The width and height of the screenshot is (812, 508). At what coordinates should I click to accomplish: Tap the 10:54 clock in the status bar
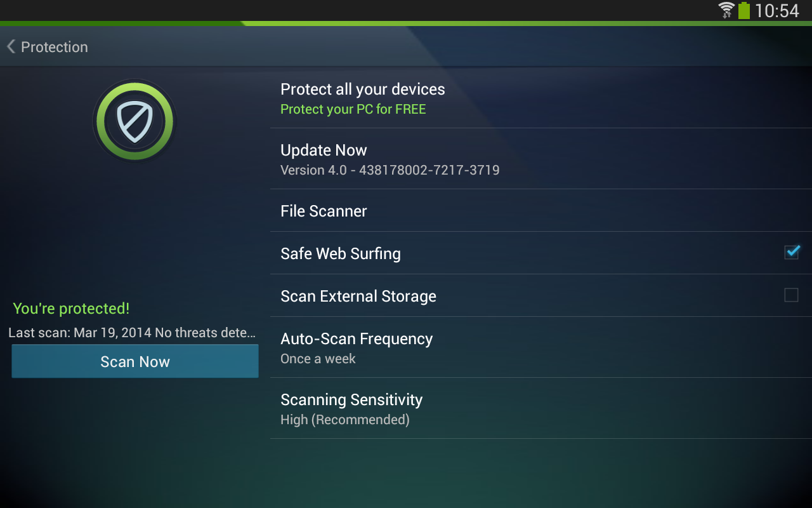777,10
